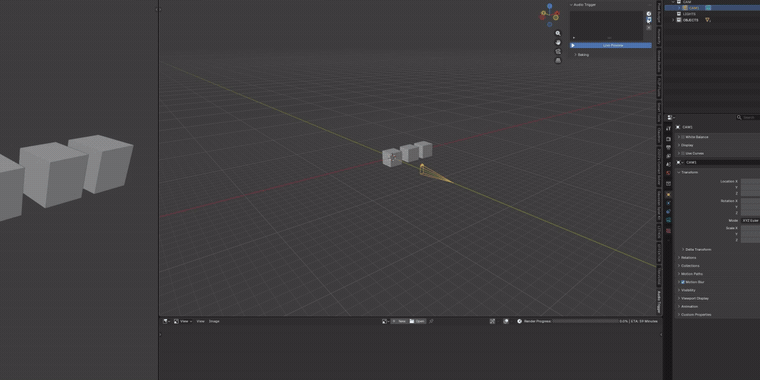Viewport: 760px width, 380px height.
Task: Open the image editor type dropdown
Action: tap(166, 321)
